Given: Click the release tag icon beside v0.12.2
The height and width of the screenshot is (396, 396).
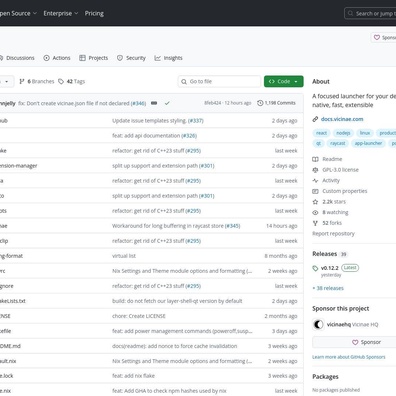Looking at the screenshot, I should coord(315,268).
